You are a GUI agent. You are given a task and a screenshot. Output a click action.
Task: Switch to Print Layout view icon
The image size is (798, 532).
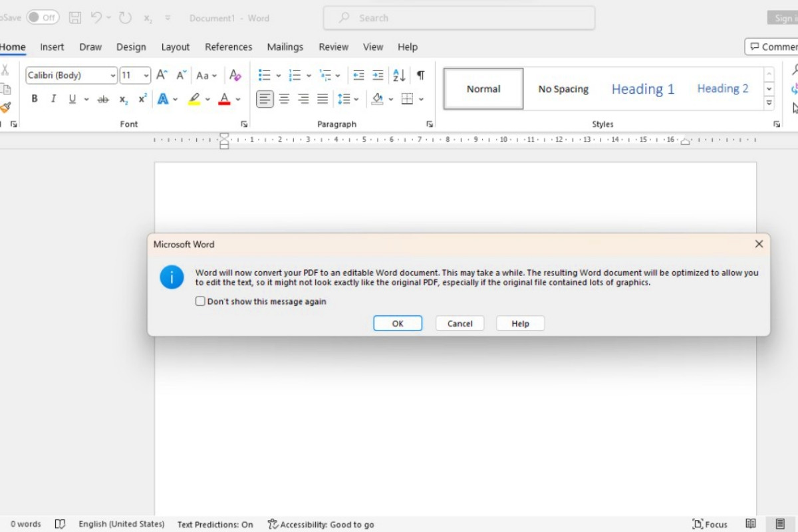pyautogui.click(x=780, y=524)
